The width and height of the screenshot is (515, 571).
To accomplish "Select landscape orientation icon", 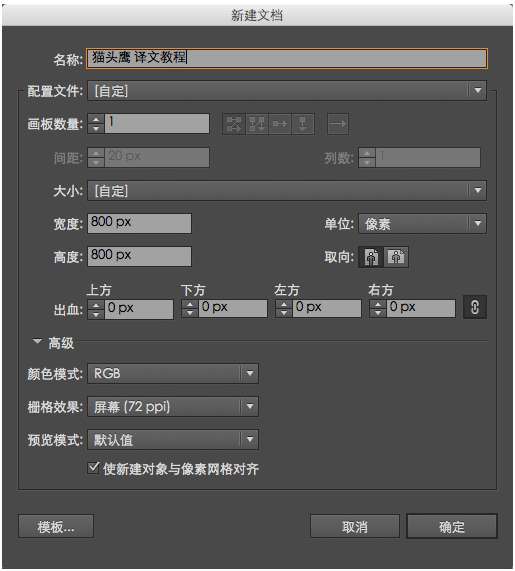I will pos(396,257).
